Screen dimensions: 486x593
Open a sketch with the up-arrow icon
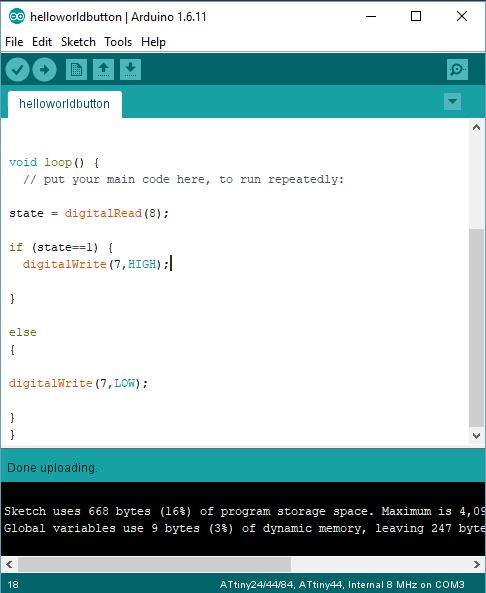pyautogui.click(x=103, y=70)
